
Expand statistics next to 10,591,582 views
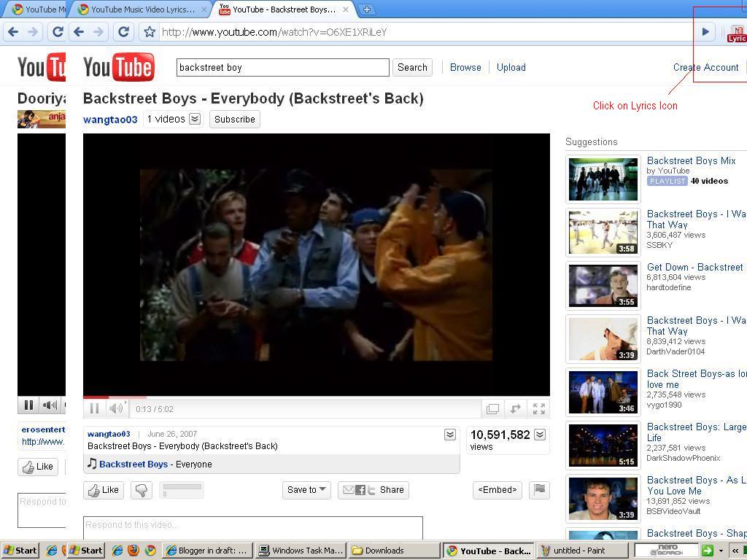click(x=539, y=435)
